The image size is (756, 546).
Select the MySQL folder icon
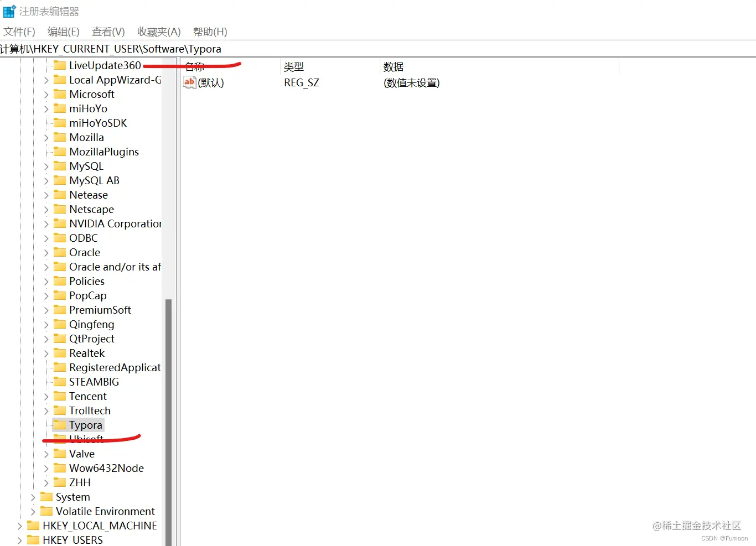pyautogui.click(x=60, y=166)
